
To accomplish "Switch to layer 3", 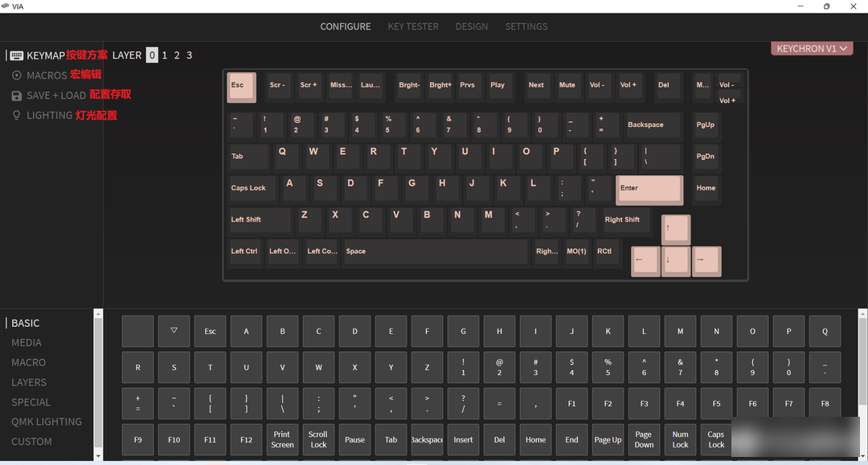I will point(190,55).
